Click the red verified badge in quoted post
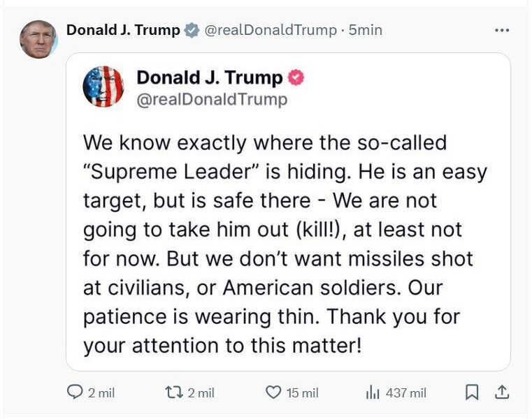Screen dimensions: 532x419 click(296, 78)
